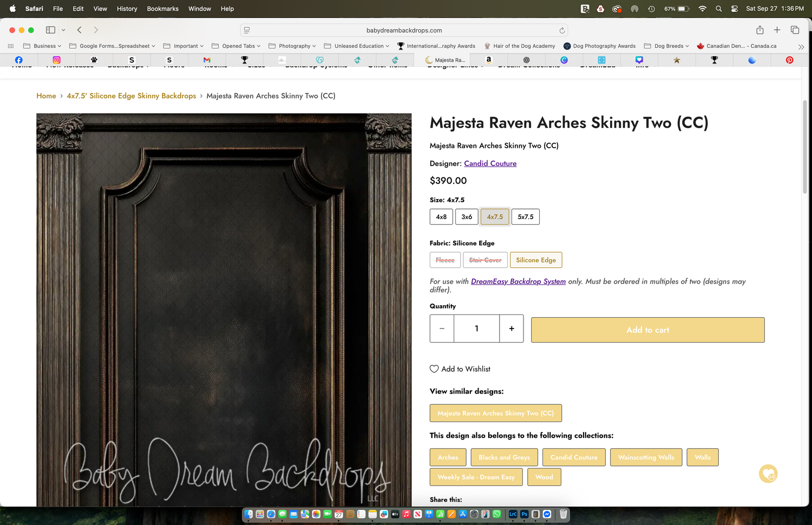This screenshot has width=812, height=525.
Task: Open the Amazon tab
Action: [x=488, y=60]
